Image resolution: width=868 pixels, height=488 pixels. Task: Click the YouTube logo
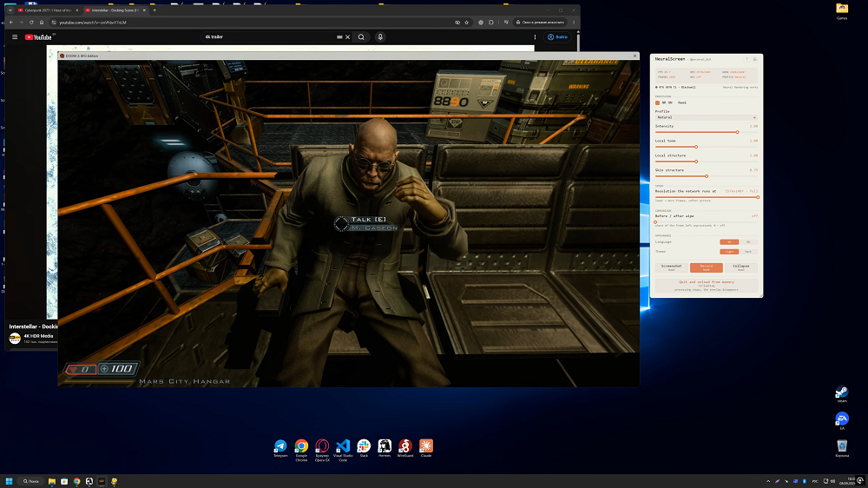(x=38, y=37)
